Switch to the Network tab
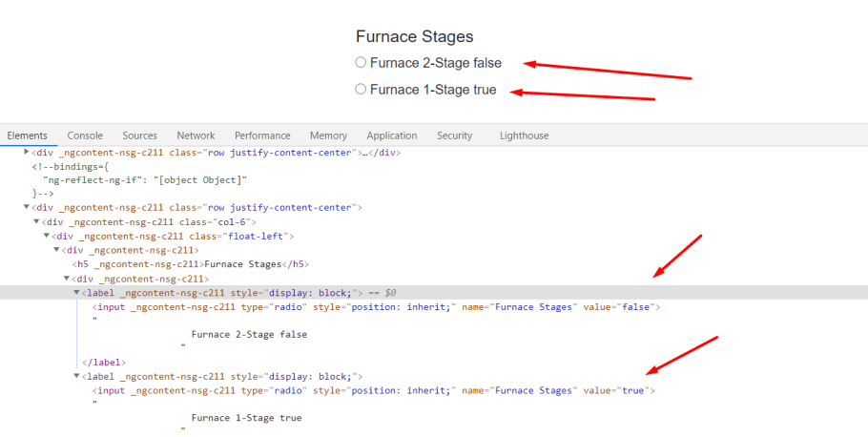This screenshot has height=437, width=868. tap(196, 135)
